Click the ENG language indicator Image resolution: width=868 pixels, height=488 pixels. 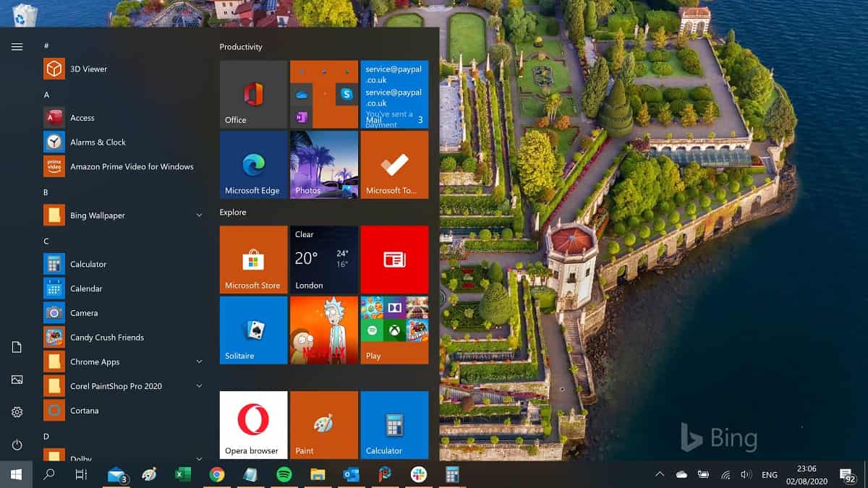click(x=770, y=475)
